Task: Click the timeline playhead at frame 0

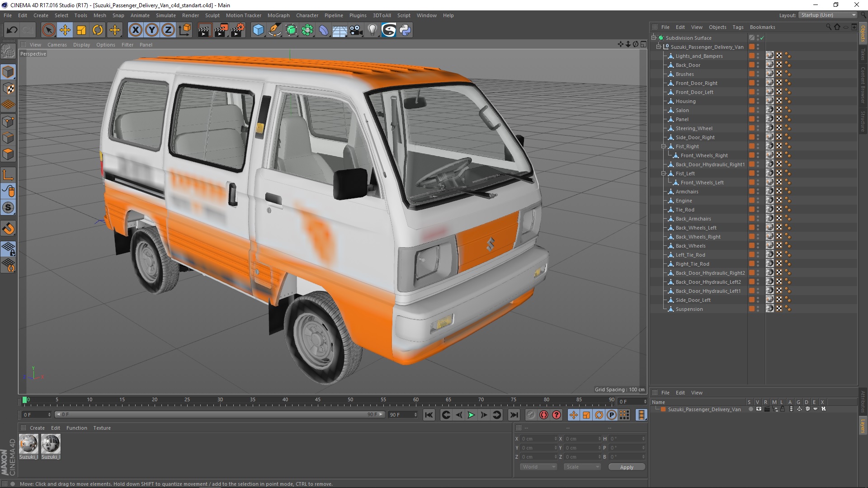Action: (x=25, y=400)
